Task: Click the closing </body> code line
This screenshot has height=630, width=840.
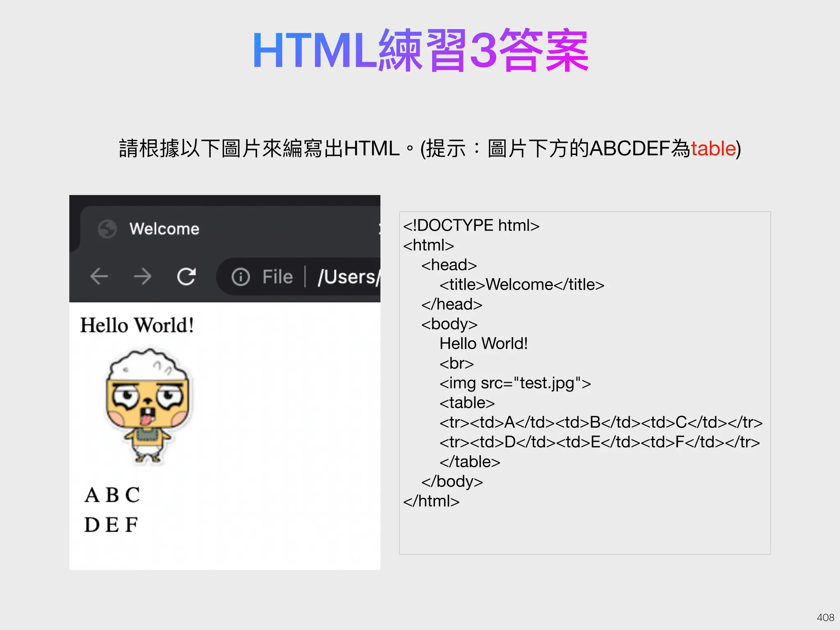Action: click(x=452, y=482)
